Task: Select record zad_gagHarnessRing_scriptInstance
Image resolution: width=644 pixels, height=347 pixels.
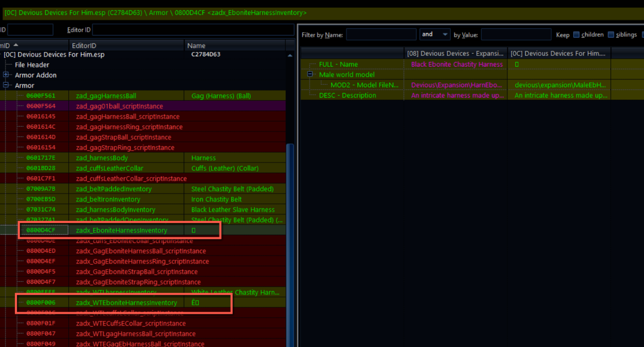Action: 143,127
